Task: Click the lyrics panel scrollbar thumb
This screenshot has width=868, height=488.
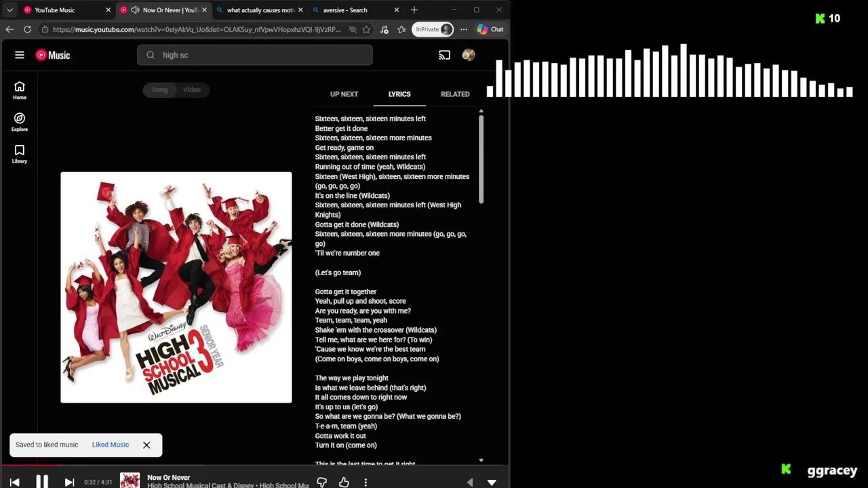Action: 481,159
